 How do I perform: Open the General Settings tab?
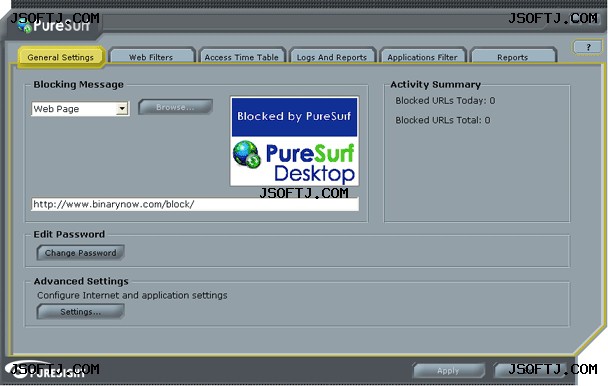(x=61, y=57)
